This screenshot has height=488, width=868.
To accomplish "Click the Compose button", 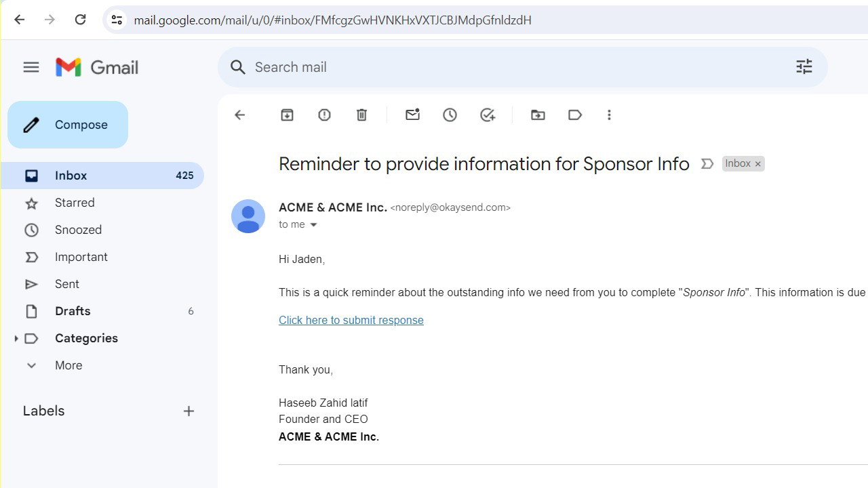I will point(68,125).
